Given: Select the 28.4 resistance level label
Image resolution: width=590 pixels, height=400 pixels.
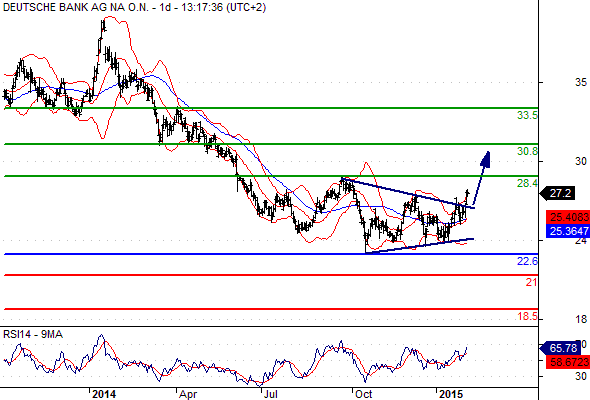Looking at the screenshot, I should click(527, 183).
